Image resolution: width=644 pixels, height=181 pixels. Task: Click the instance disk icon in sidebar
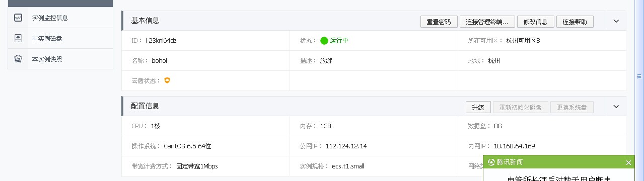pos(19,38)
